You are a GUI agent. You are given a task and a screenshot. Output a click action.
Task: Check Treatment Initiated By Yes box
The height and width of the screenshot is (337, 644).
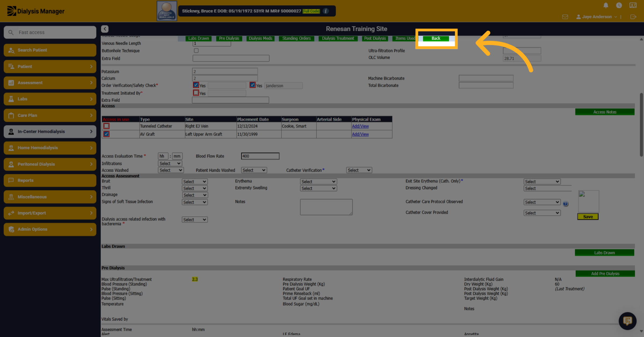(196, 93)
